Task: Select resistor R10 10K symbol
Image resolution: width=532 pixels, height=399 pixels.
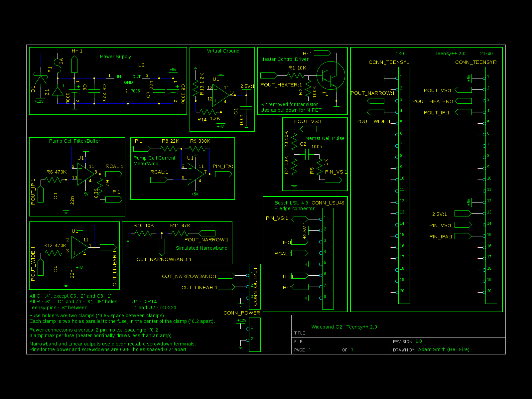Action: click(144, 233)
